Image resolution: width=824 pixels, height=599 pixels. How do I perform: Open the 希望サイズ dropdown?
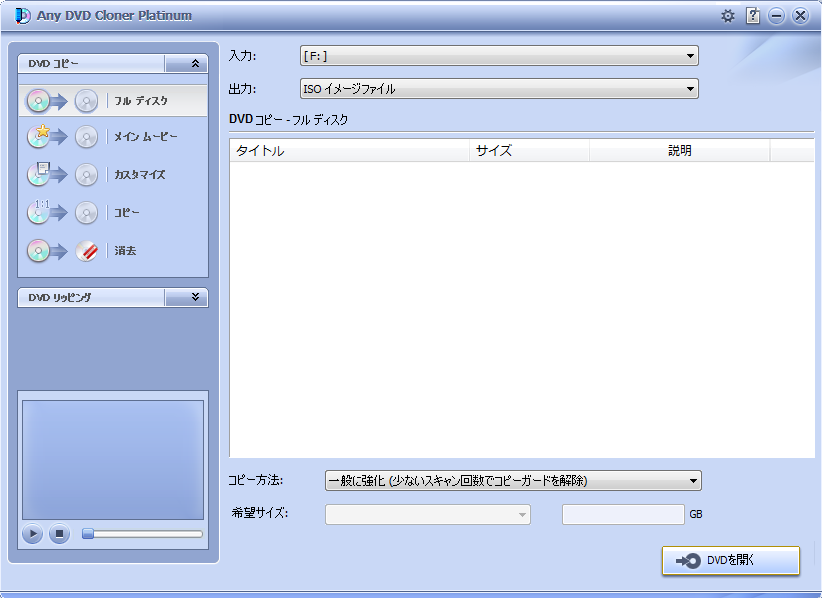(428, 514)
